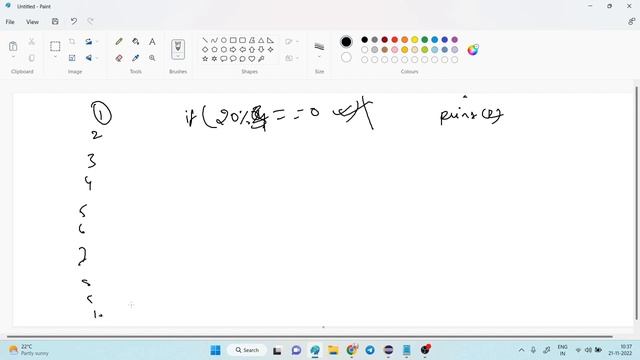Select the Line shape
The width and height of the screenshot is (640, 360).
(205, 40)
